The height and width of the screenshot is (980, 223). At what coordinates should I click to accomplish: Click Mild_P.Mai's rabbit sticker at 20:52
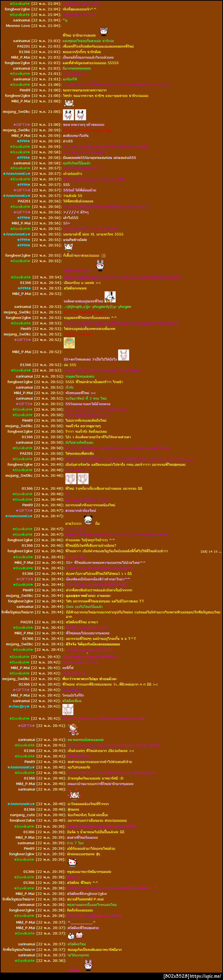[123, 355]
